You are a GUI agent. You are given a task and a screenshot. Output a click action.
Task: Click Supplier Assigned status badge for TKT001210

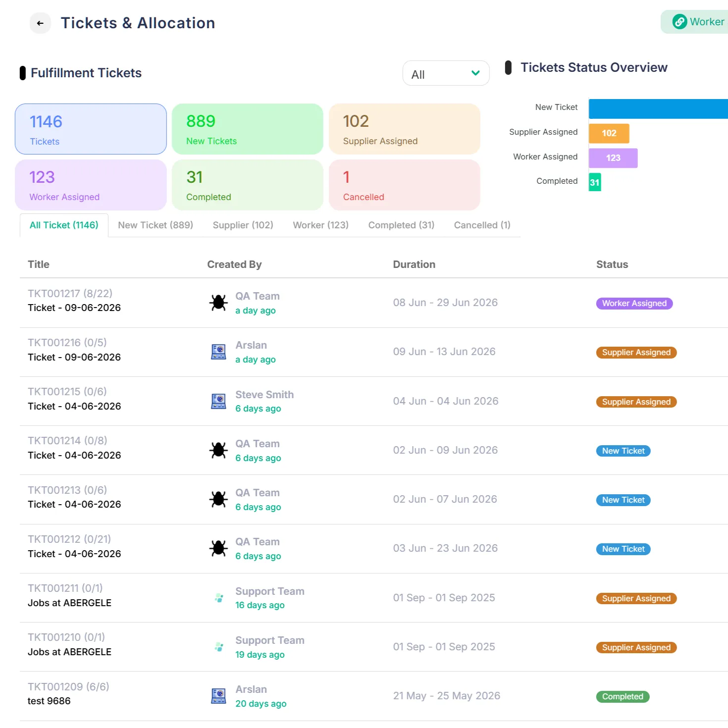[x=636, y=648]
